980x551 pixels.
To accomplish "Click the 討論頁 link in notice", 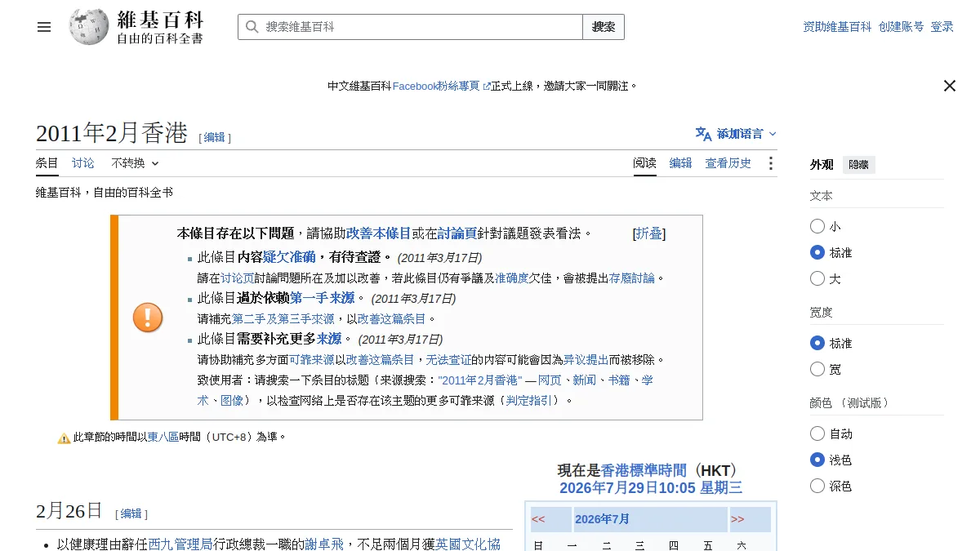I will [457, 233].
